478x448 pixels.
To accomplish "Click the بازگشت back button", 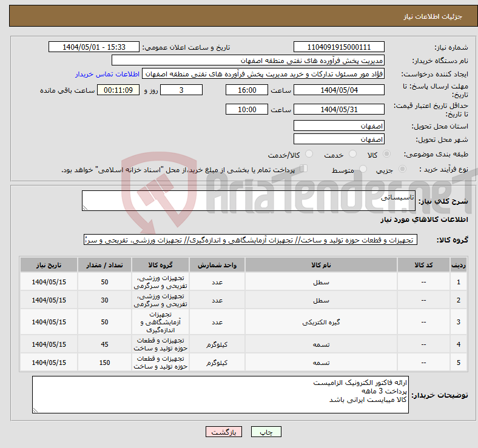I will coord(224,432).
